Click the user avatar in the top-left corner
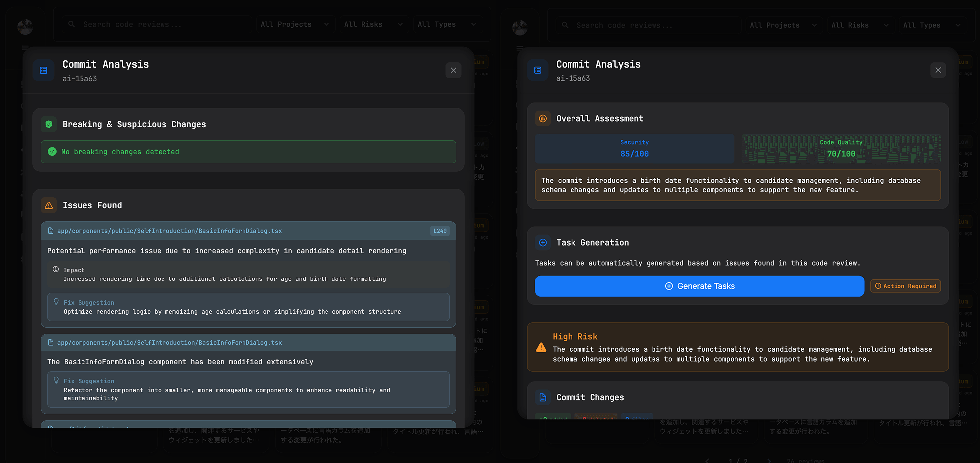This screenshot has height=463, width=980. pyautogui.click(x=25, y=27)
